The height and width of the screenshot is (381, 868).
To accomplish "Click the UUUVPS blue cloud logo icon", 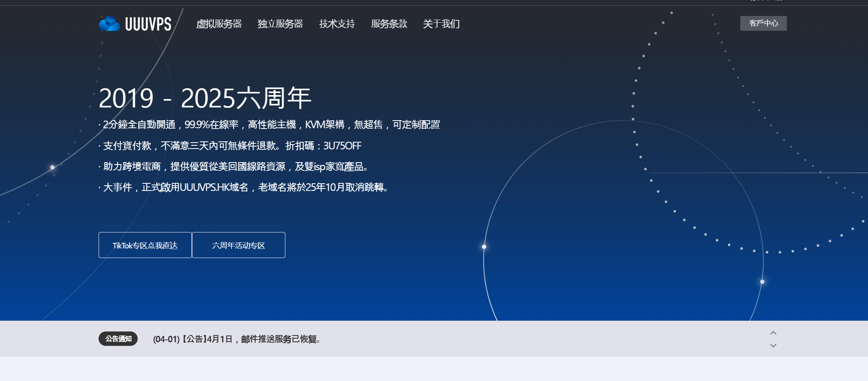I will point(109,24).
